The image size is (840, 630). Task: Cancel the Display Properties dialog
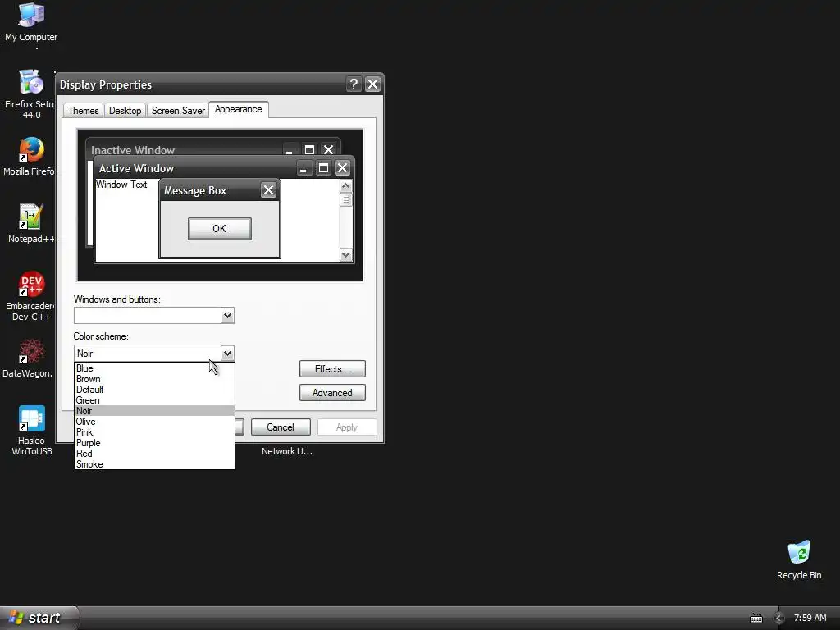click(x=281, y=427)
